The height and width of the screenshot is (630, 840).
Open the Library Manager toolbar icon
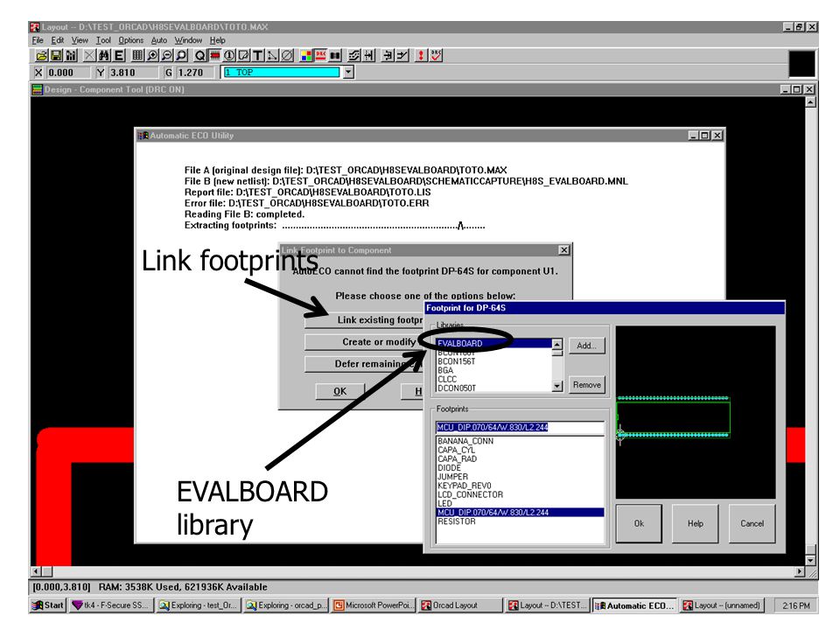(71, 56)
